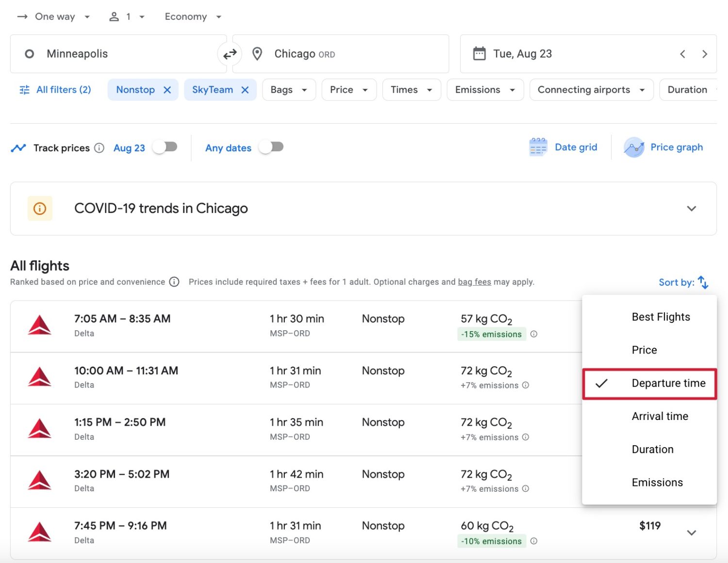Open the Economy cabin class dropdown
Viewport: 728px width, 563px height.
click(x=192, y=16)
